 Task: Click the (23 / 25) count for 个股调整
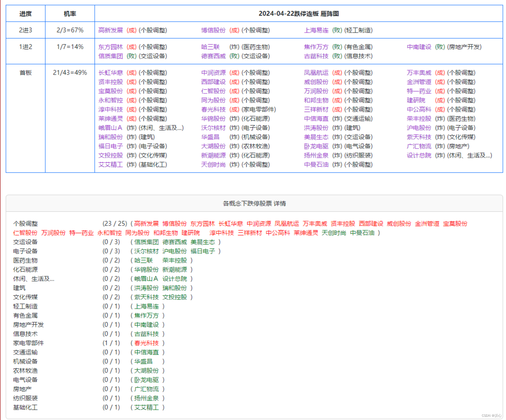pyautogui.click(x=115, y=224)
